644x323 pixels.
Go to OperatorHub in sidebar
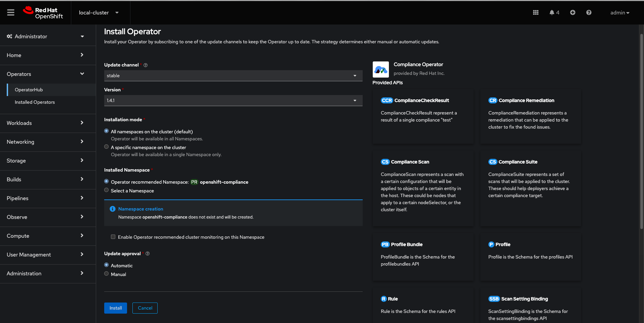coord(51,90)
